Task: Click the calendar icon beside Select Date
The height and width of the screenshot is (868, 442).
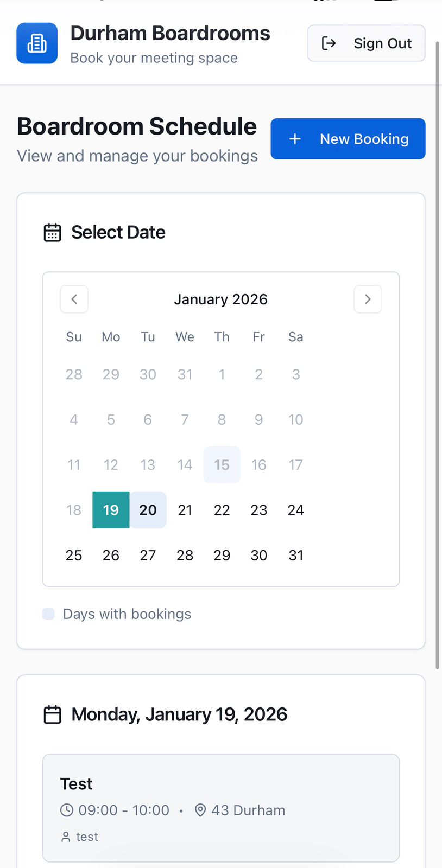Action: click(x=52, y=232)
